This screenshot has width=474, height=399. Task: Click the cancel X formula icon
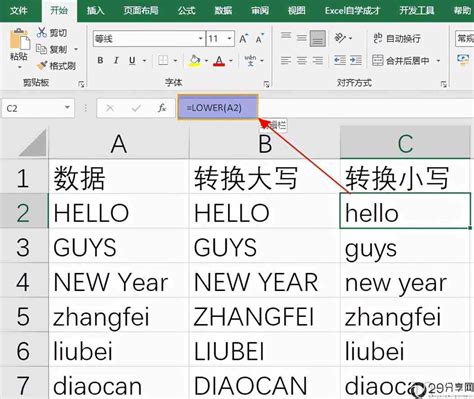(110, 108)
